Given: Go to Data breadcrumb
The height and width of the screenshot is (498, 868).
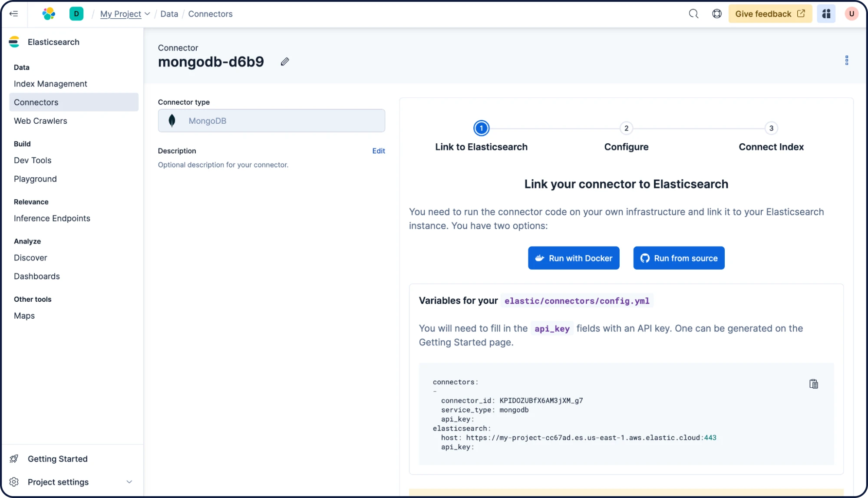Looking at the screenshot, I should 169,14.
